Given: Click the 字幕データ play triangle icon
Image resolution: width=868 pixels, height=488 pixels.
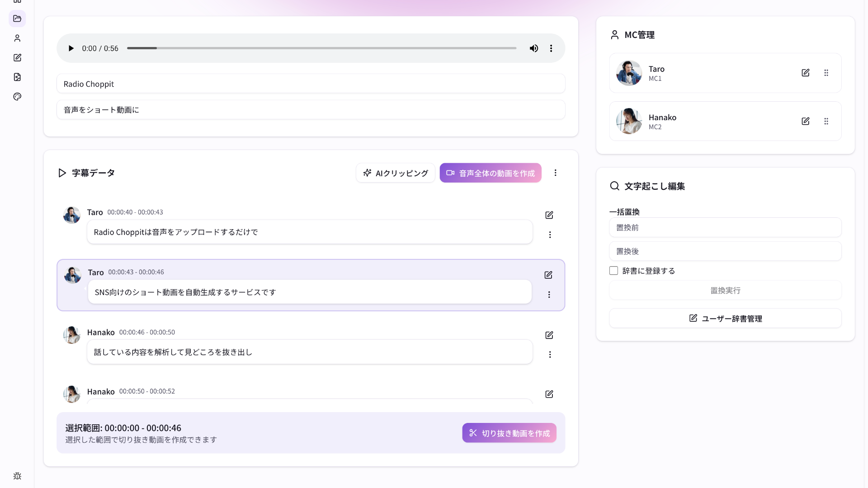Looking at the screenshot, I should (62, 173).
